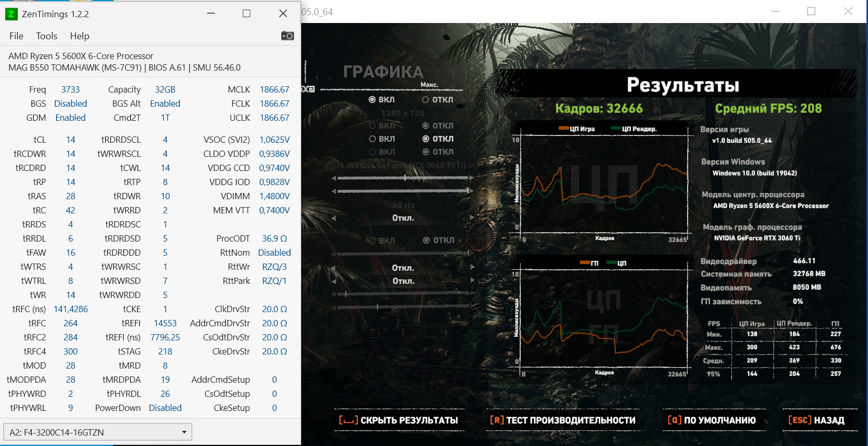This screenshot has height=446, width=868.
Task: Click the RttPark value RZQ/1
Action: [275, 281]
